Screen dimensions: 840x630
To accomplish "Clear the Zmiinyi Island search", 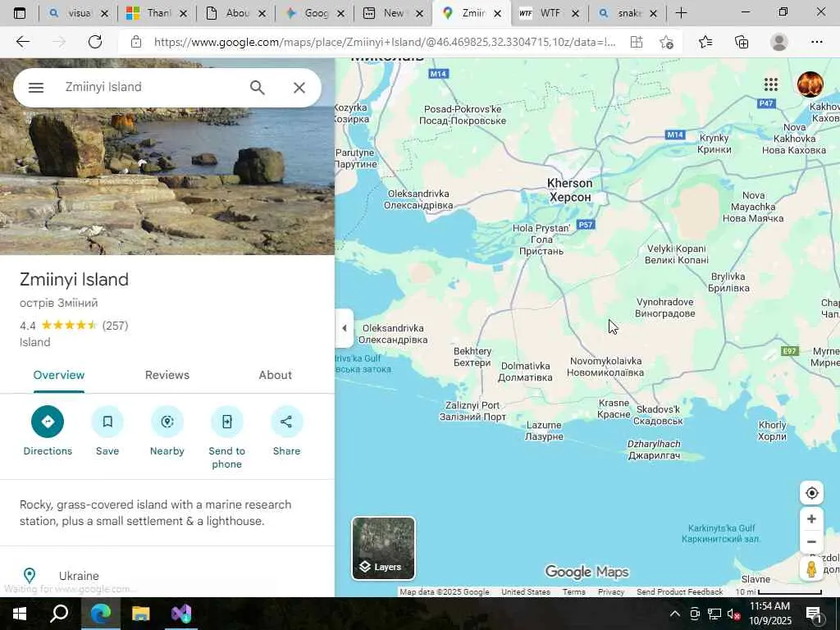I will 299,87.
